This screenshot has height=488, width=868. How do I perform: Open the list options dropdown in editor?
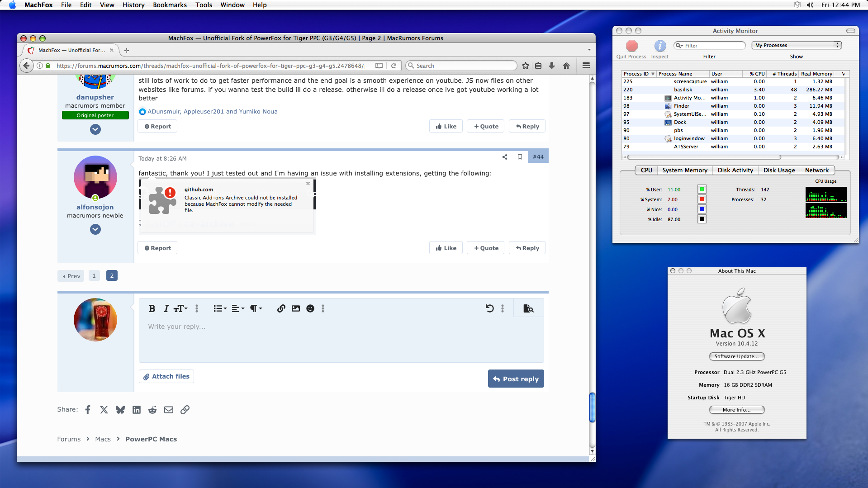220,308
